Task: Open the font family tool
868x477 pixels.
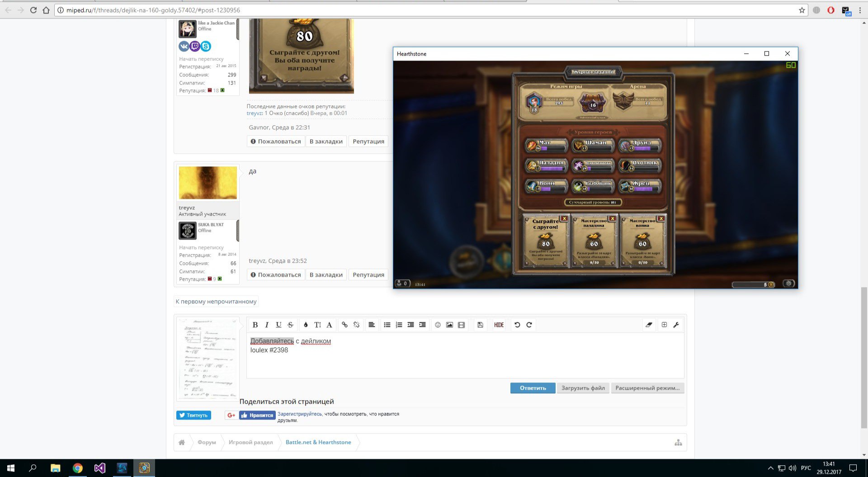Action: 329,325
